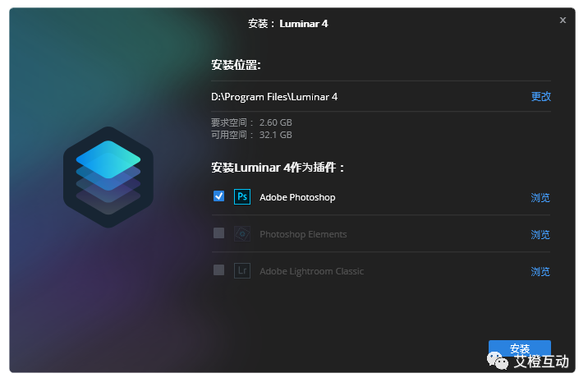588x387 pixels.
Task: Click the Adobe Photoshop label
Action: (x=297, y=197)
